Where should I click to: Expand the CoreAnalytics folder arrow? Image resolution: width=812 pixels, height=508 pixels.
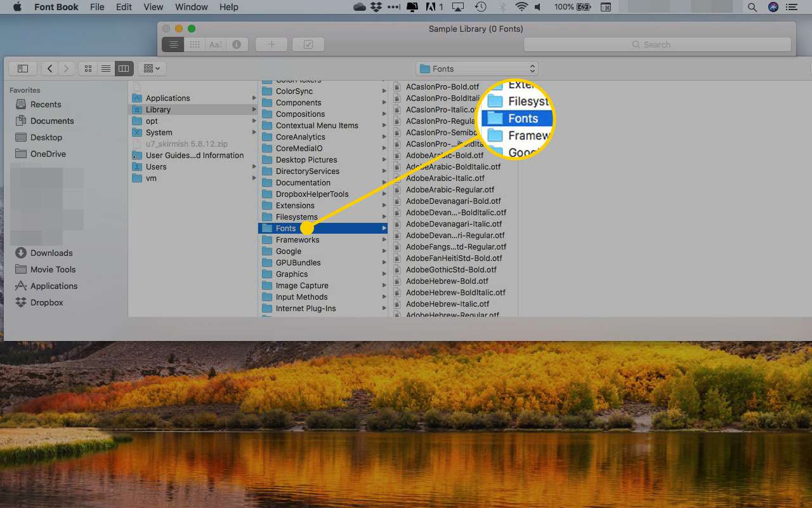(384, 137)
